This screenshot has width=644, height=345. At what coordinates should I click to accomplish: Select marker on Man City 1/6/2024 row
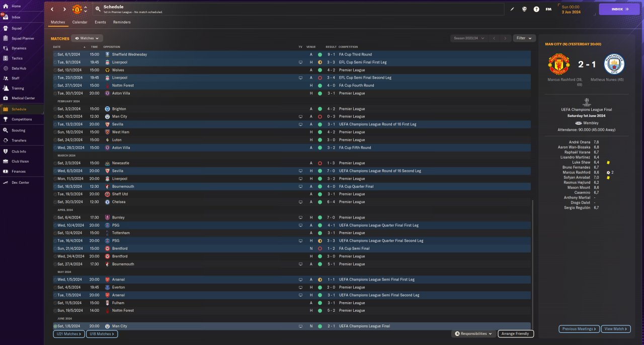55,326
